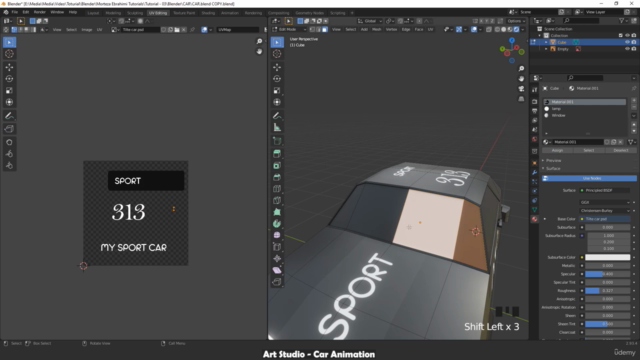Screen dimensions: 640x360
Task: Open the Modifier properties wrench tab
Action: 535,172
